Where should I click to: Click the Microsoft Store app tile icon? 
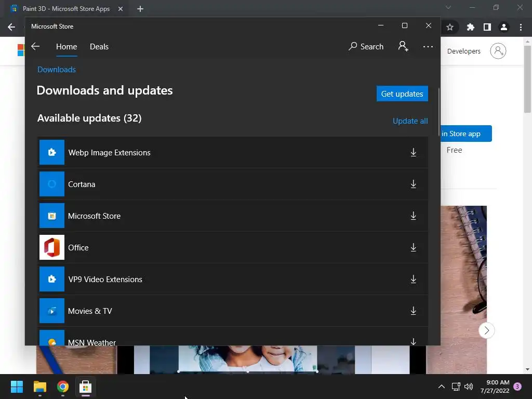coord(52,216)
